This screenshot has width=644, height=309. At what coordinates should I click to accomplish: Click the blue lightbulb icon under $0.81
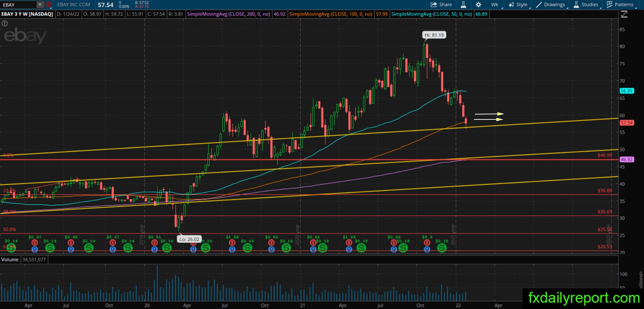coord(155,249)
